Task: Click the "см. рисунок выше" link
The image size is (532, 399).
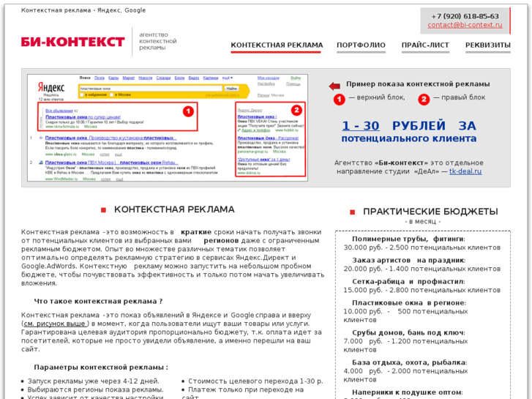Action: tap(56, 324)
